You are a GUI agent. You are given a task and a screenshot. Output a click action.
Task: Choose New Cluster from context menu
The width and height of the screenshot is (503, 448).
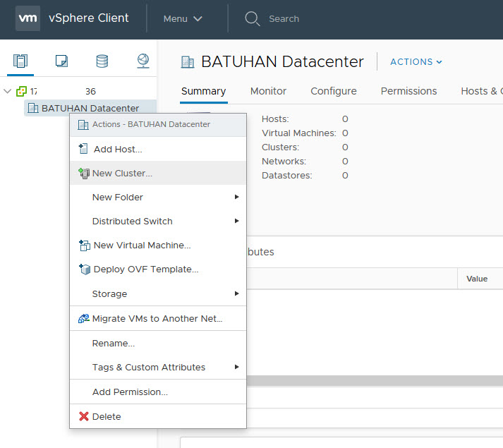point(122,174)
